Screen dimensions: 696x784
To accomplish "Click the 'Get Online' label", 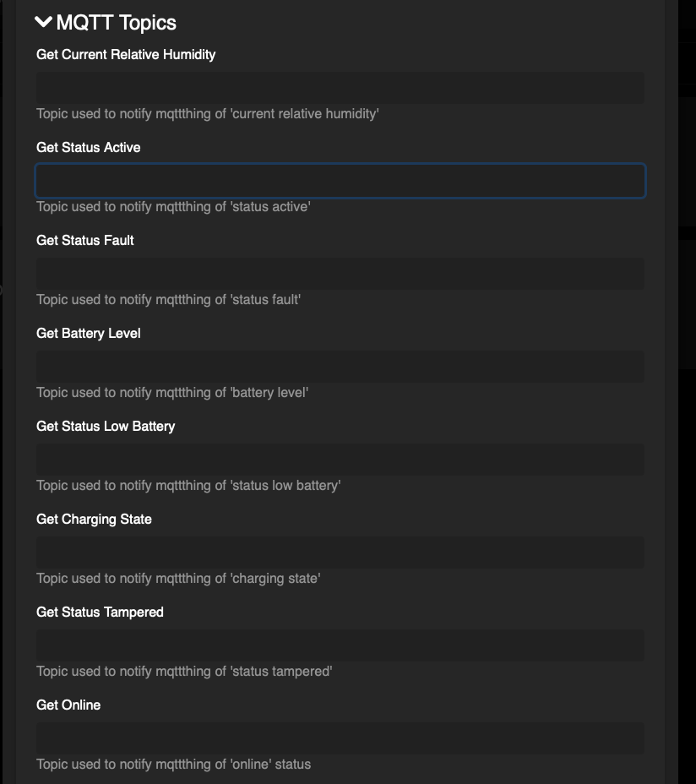I will click(x=68, y=705).
